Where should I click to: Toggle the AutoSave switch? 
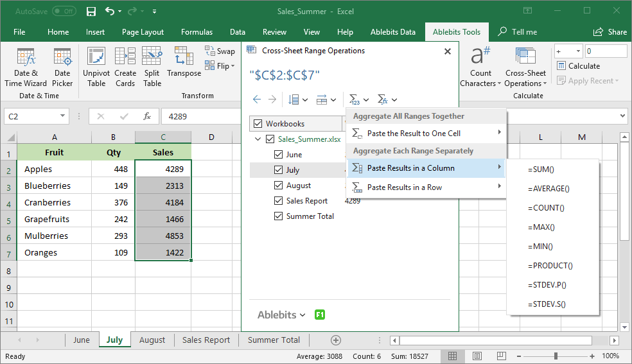pyautogui.click(x=64, y=12)
